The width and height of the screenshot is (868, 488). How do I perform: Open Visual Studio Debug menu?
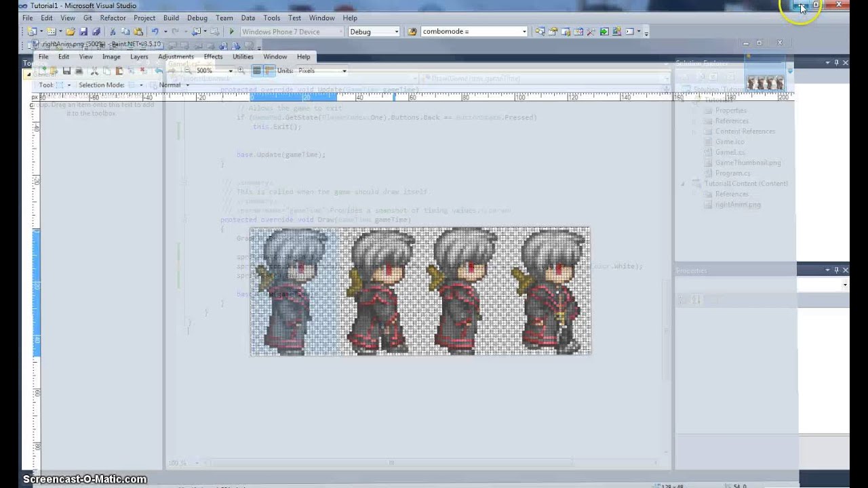197,18
